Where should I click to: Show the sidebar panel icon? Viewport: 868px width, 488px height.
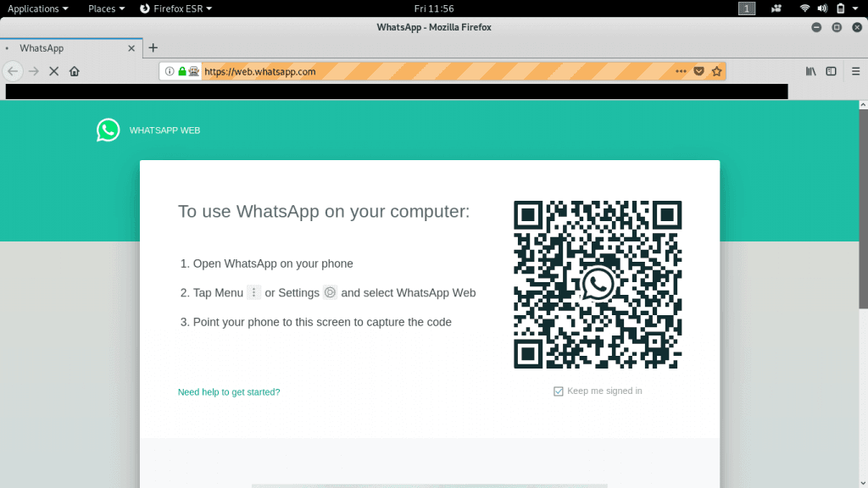pos(832,72)
